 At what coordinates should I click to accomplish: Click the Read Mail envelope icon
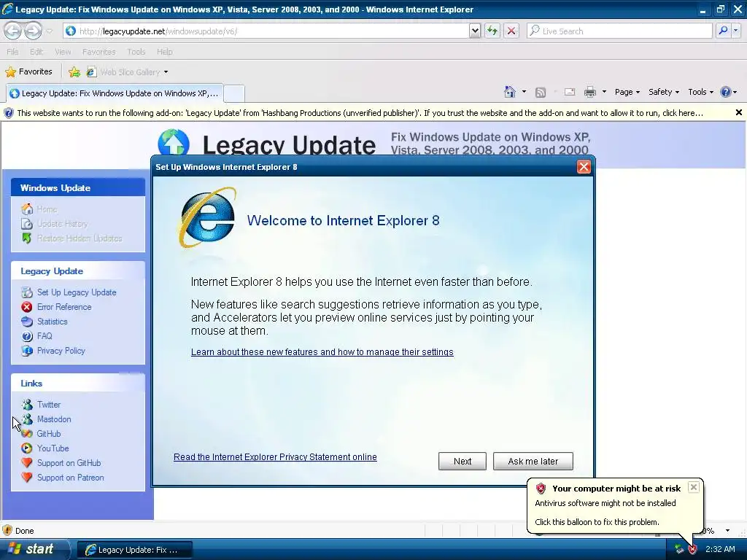[x=570, y=92]
